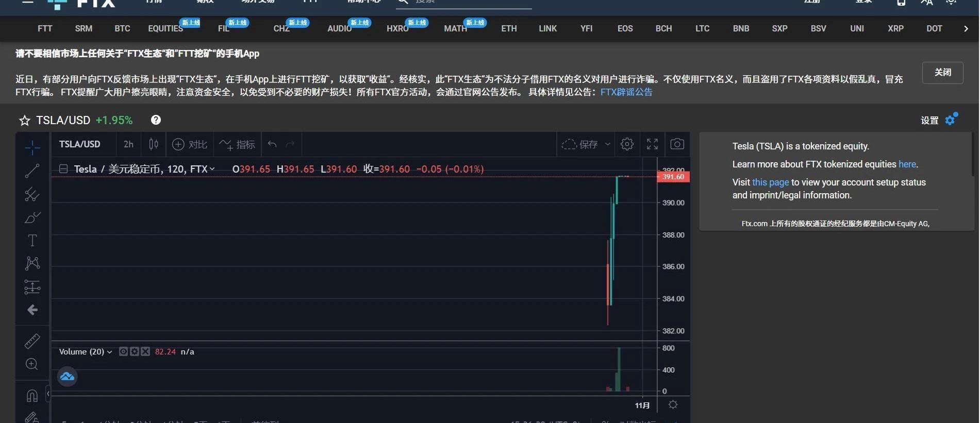Image resolution: width=980 pixels, height=423 pixels.
Task: Open chart properties gear in toolbar
Action: coord(627,144)
